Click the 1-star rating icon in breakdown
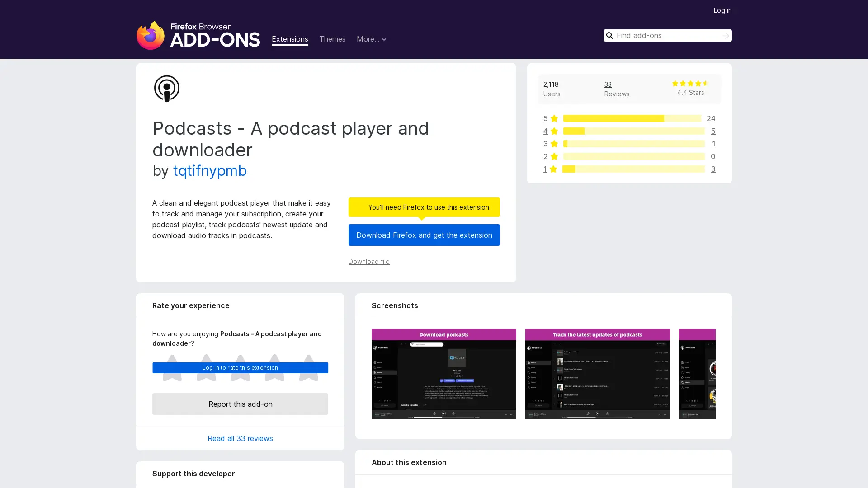 (x=554, y=169)
